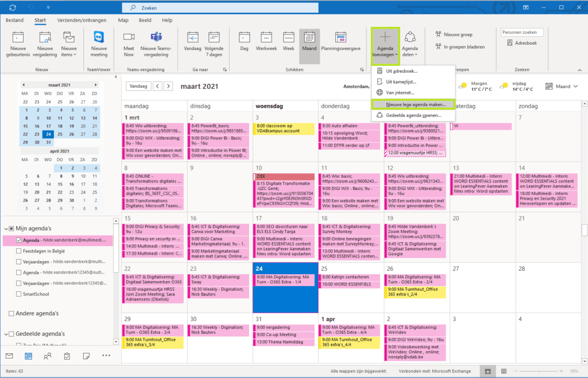
Task: Switch to Dag view
Action: coord(244,41)
